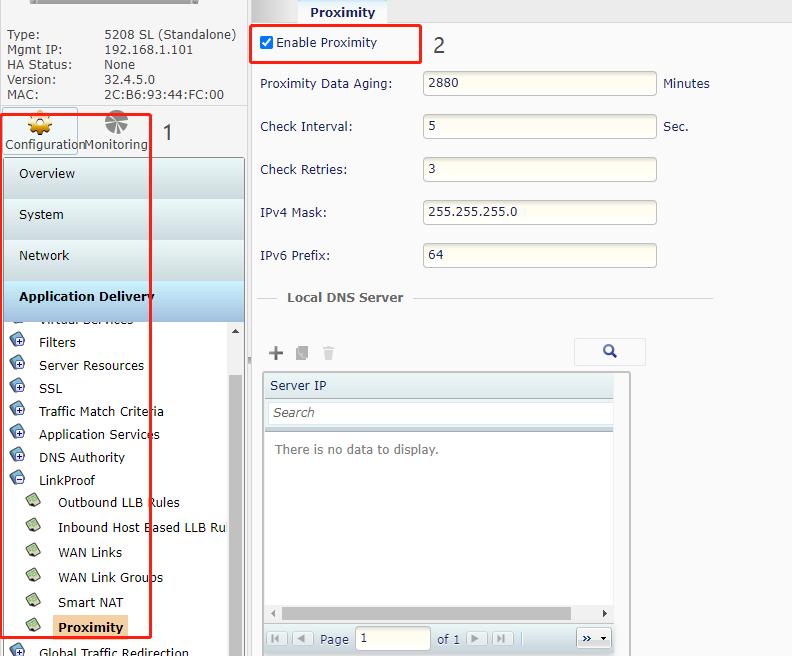Go to the last page of the table
This screenshot has height=656, width=792.
click(501, 639)
